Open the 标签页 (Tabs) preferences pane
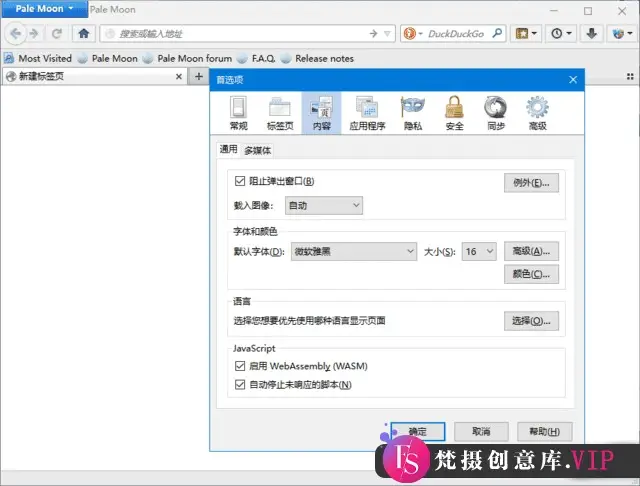The height and width of the screenshot is (486, 640). coord(280,113)
